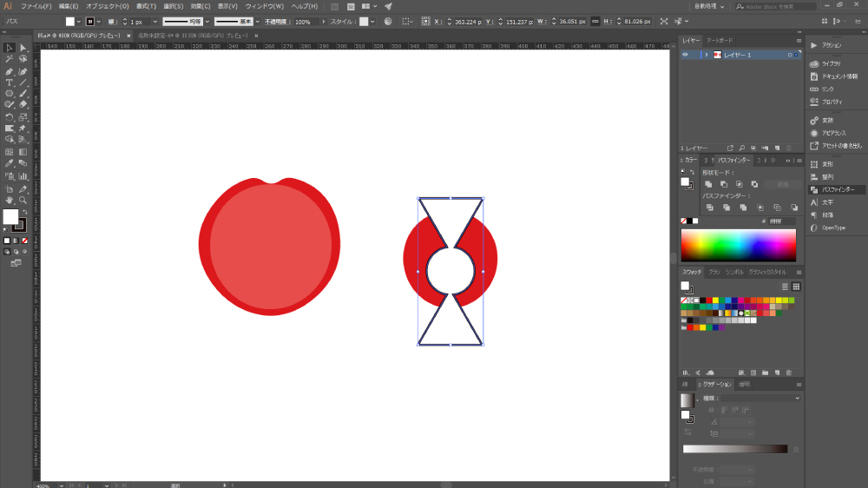Viewport: 868px width, 488px height.
Task: Open the 効果(C) menu
Action: pos(200,6)
